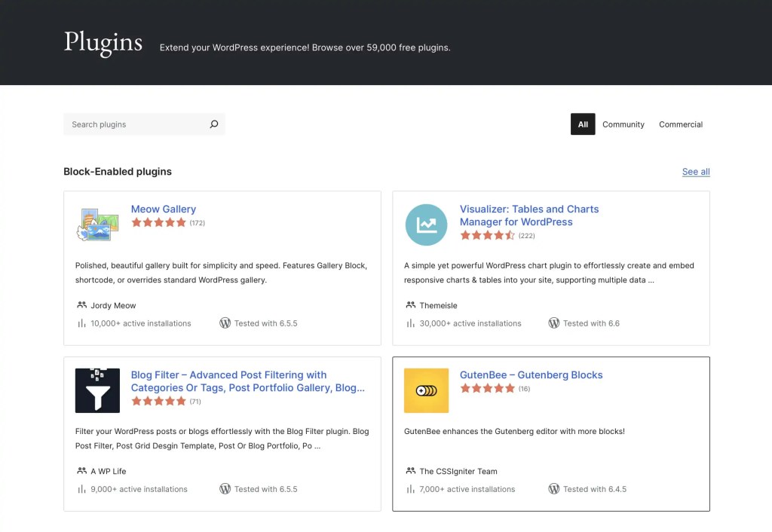Open Visualizer: Tables and Charts Manager link
The height and width of the screenshot is (532, 772).
528,216
